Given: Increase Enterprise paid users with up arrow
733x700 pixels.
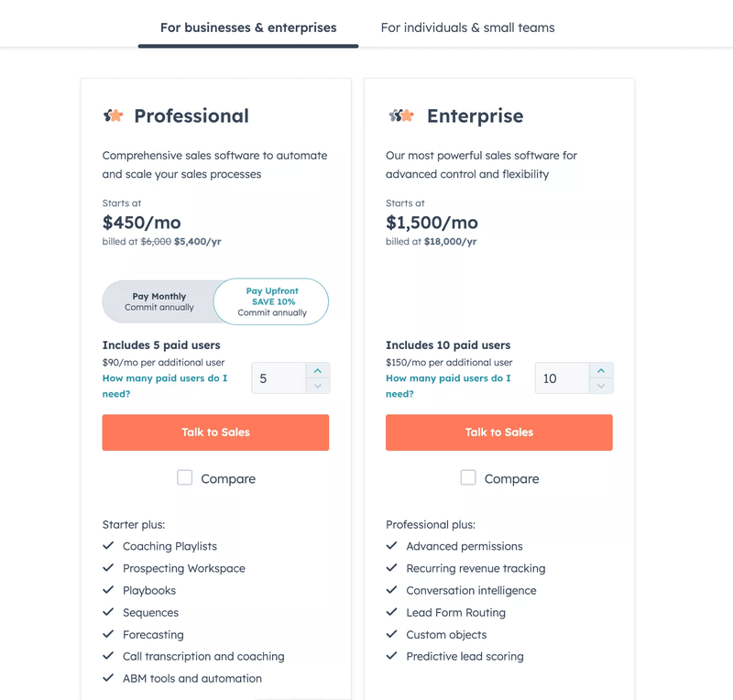Looking at the screenshot, I should (601, 370).
